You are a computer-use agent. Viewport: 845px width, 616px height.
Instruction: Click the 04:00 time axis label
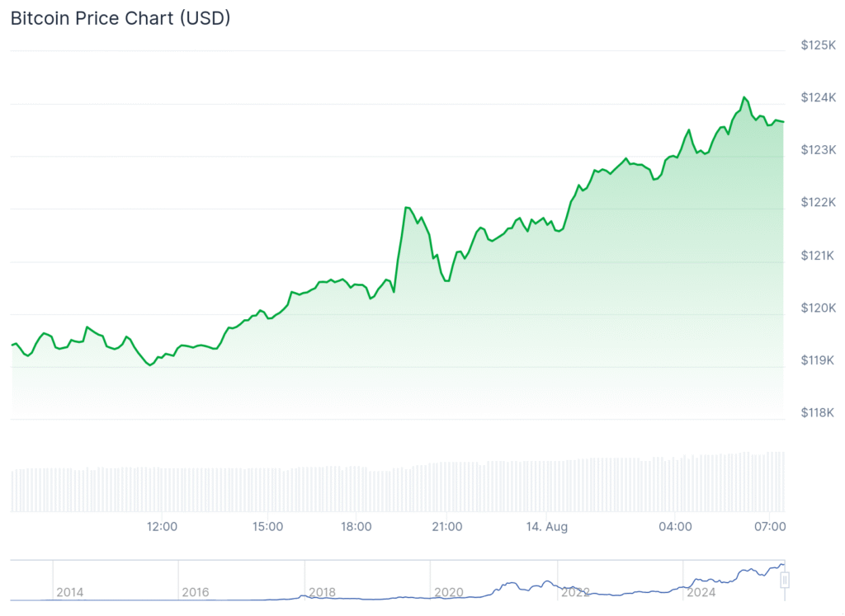675,526
